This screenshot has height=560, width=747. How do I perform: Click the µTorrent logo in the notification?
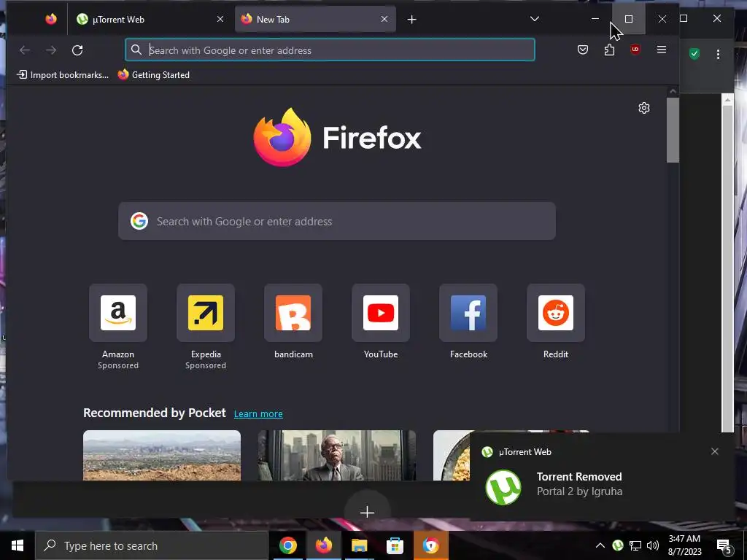pyautogui.click(x=503, y=487)
